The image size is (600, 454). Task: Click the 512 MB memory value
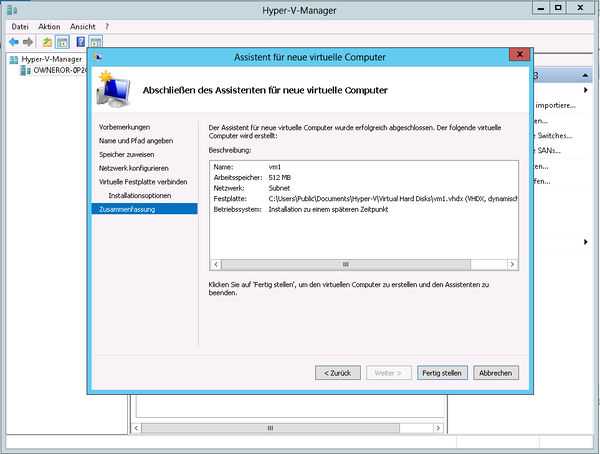tap(279, 178)
